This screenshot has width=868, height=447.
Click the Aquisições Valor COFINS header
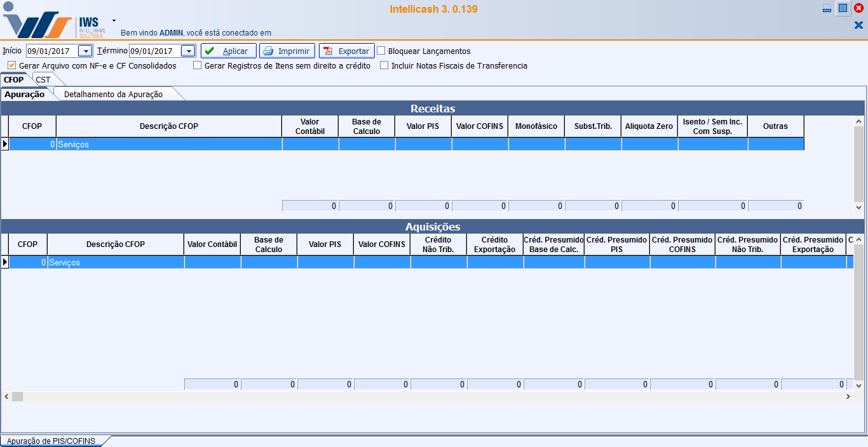pyautogui.click(x=382, y=244)
